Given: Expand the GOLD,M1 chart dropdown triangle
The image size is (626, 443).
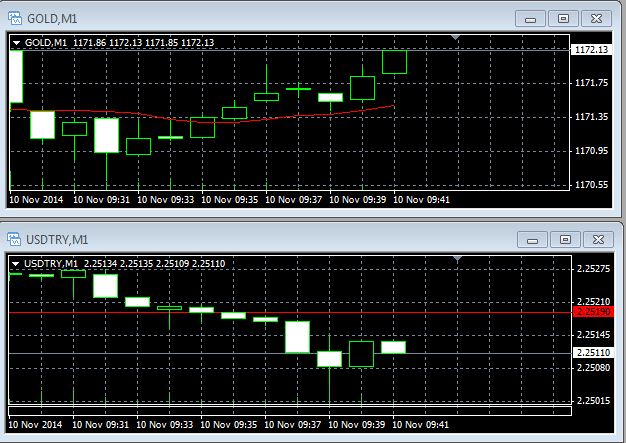Looking at the screenshot, I should (16, 43).
